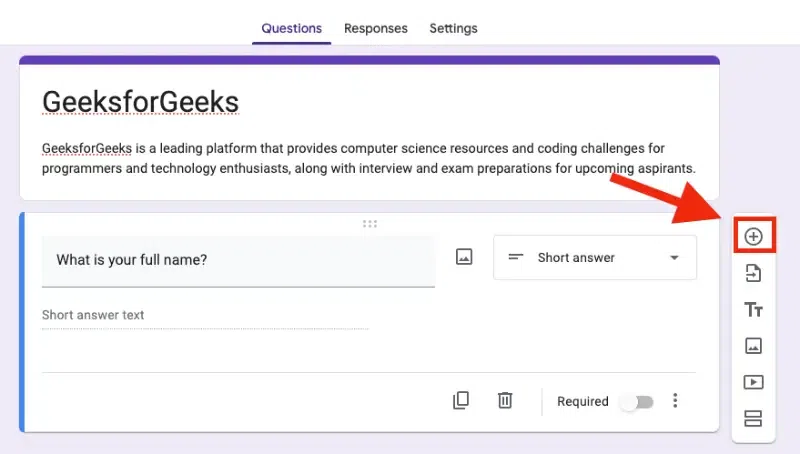Screen dimensions: 800x454
Task: Insert an image into the question
Action: [464, 257]
